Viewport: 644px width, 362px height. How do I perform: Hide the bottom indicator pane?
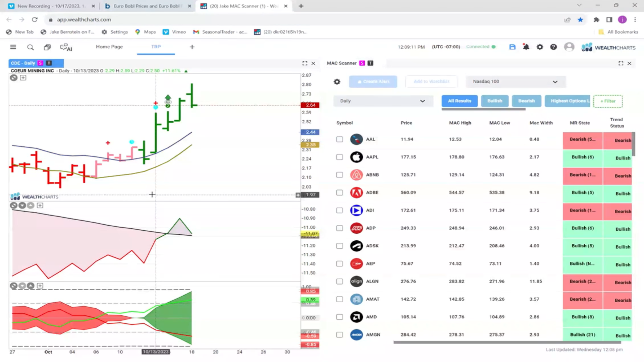[x=13, y=286]
